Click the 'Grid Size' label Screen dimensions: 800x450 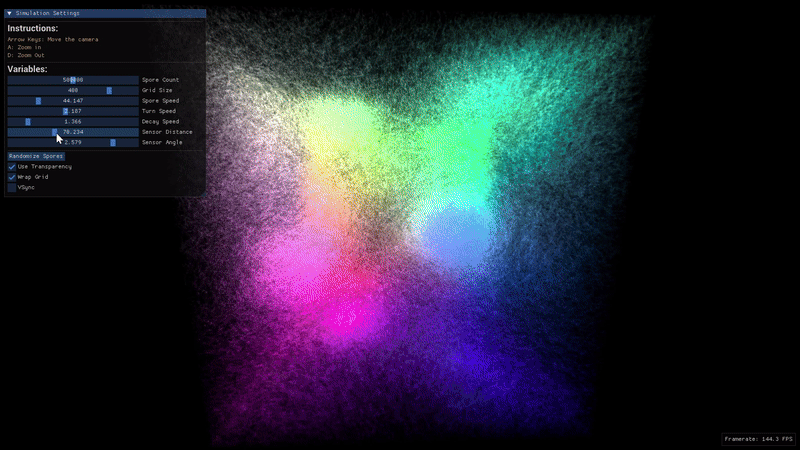pyautogui.click(x=157, y=90)
